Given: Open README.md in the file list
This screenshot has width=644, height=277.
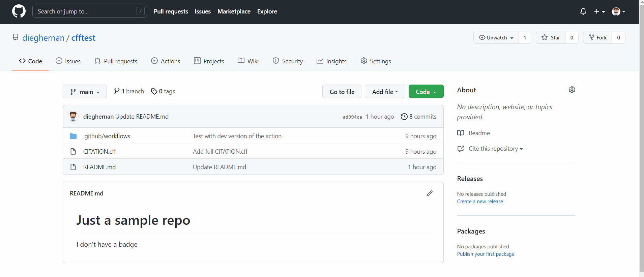Looking at the screenshot, I should click(x=99, y=167).
